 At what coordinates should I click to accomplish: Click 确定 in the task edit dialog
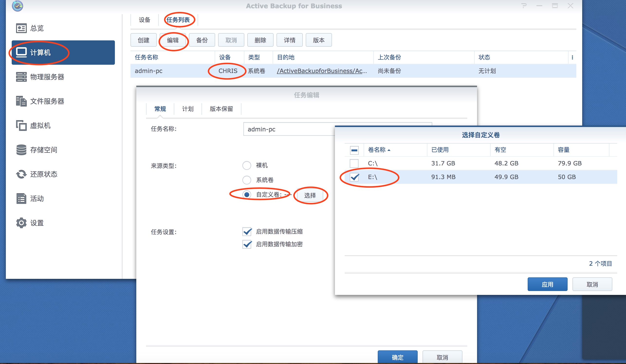pos(397,357)
